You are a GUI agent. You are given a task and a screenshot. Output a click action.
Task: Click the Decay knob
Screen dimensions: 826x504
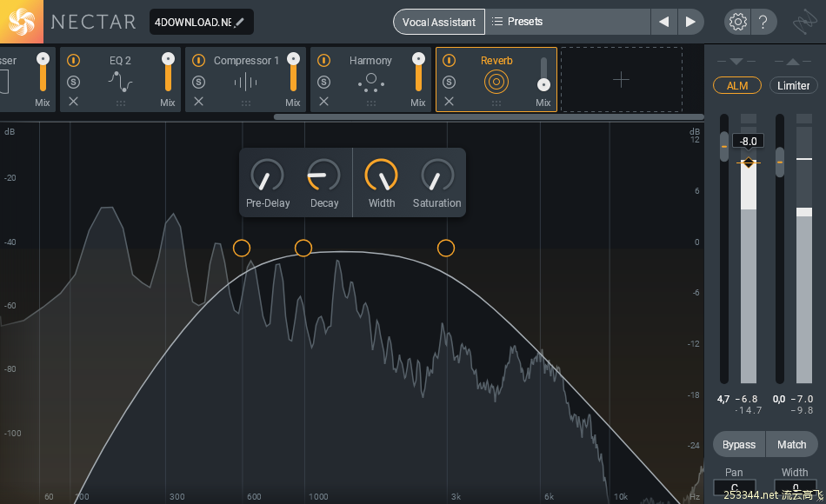pos(324,176)
